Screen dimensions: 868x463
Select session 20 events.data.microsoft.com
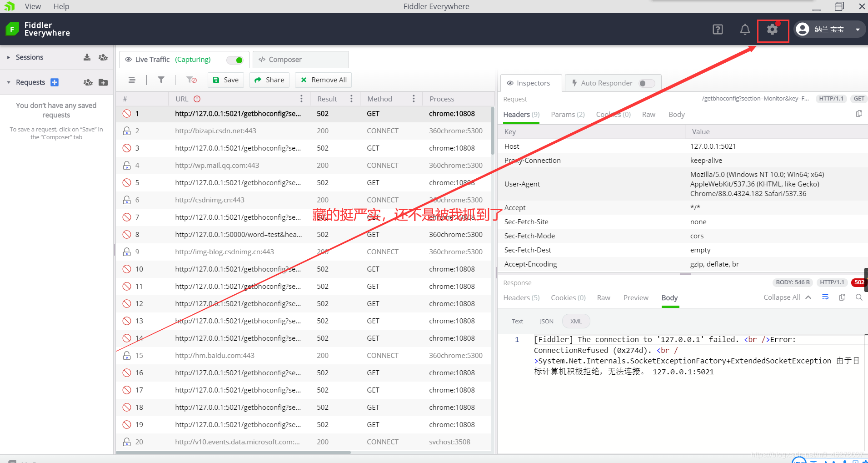click(x=304, y=442)
